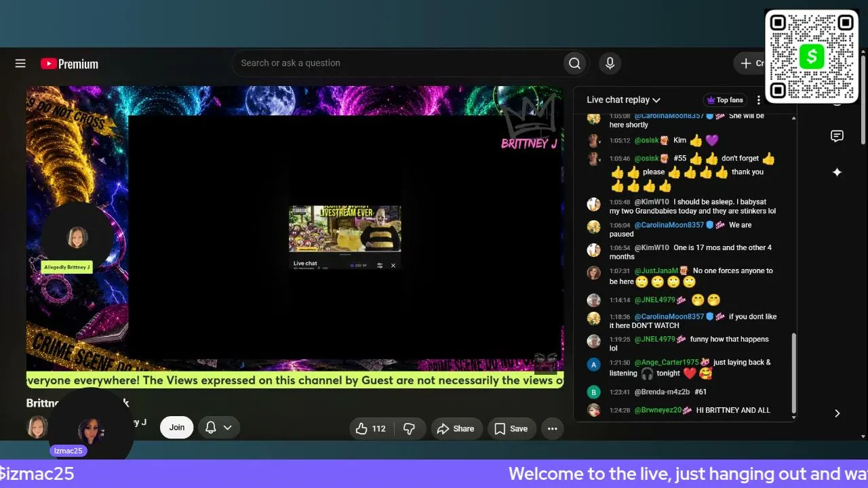Viewport: 868px width, 488px height.
Task: Click the chat message 'funny how that happens lol'
Action: 689,344
